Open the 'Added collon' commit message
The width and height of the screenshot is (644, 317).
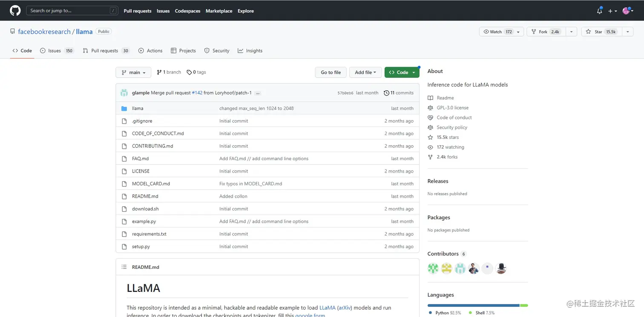click(x=233, y=196)
